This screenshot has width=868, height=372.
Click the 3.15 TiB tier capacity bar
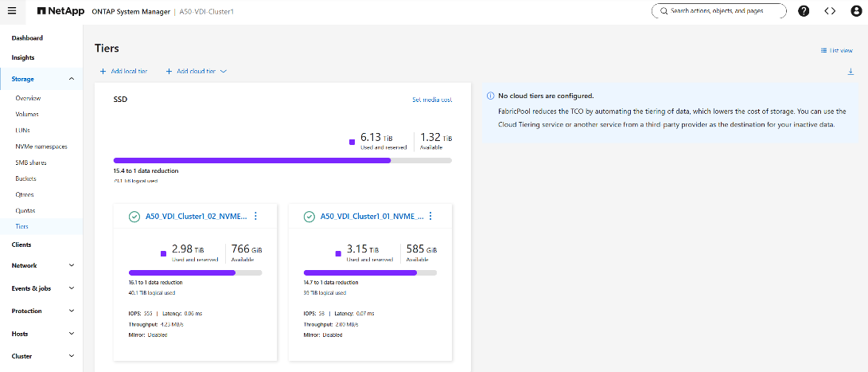click(370, 272)
